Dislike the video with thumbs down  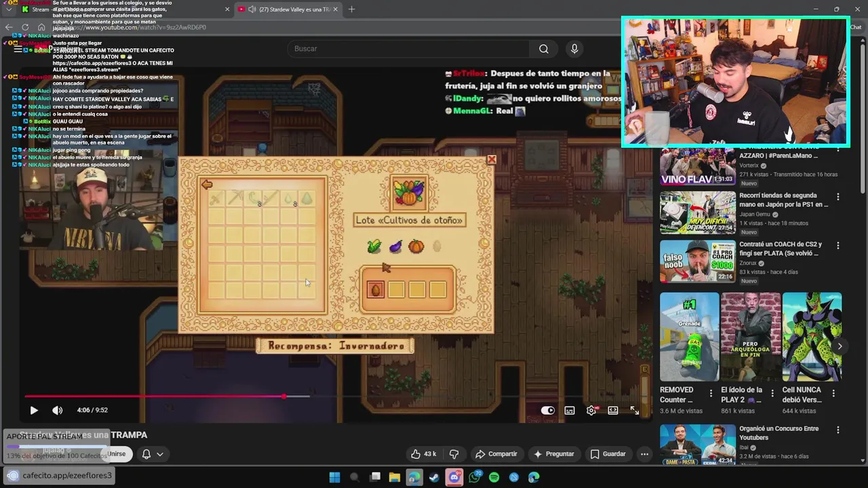tap(454, 454)
